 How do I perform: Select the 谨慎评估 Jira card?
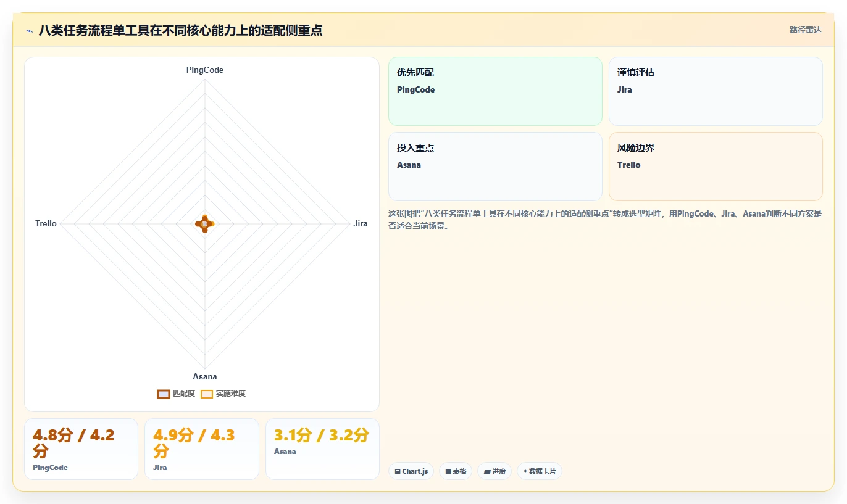[716, 91]
